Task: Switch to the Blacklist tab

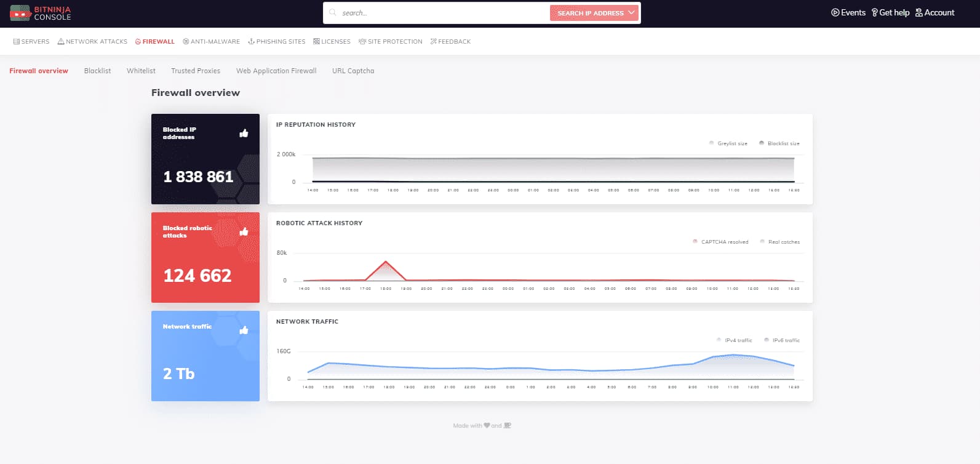Action: 97,71
